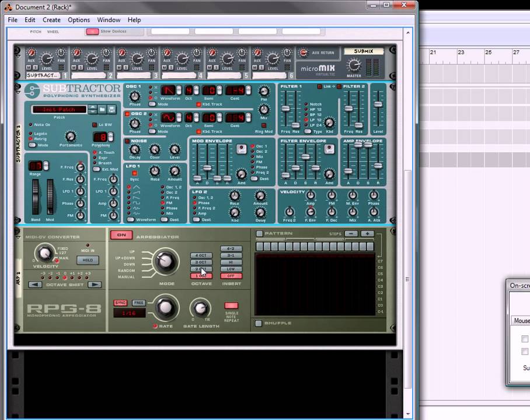Mute mixer channel 1 with the M button
This screenshot has height=420, width=530.
coord(29,68)
